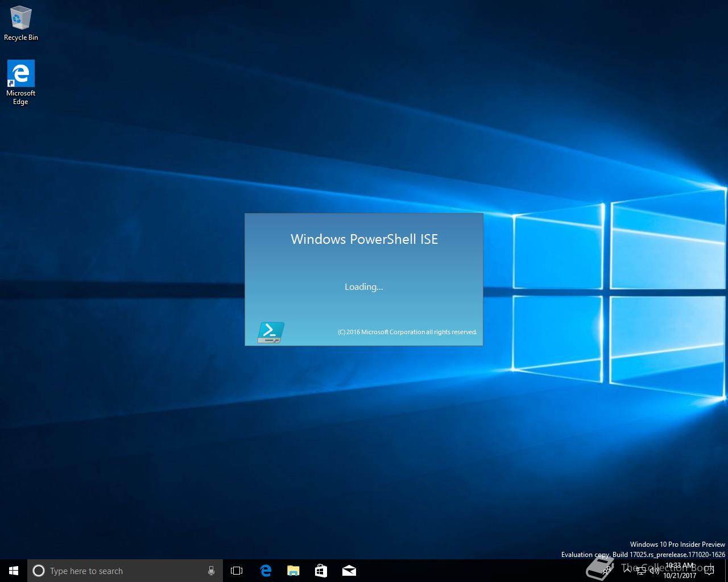Activate the search microphone icon
Viewport: 728px width, 582px height.
[211, 571]
